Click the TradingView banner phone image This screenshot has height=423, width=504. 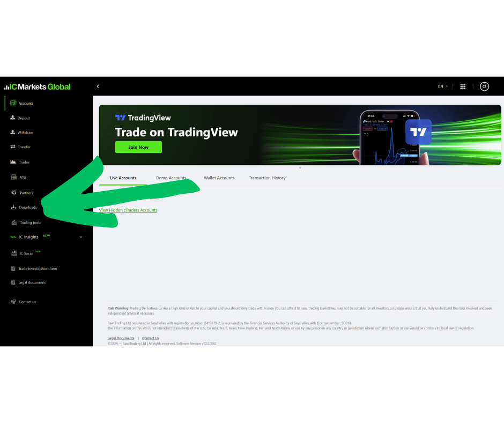(390, 138)
